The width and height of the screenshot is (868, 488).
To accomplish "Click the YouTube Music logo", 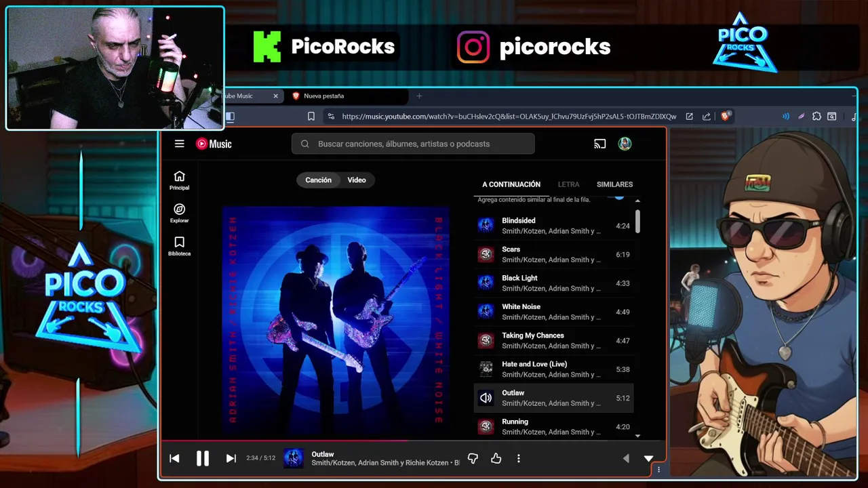I will click(214, 144).
